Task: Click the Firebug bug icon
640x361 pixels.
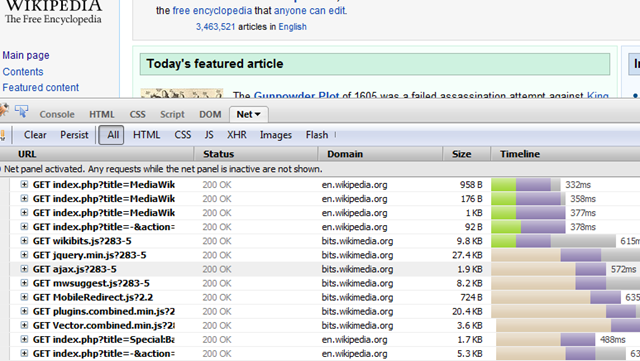Action: pos(3,111)
